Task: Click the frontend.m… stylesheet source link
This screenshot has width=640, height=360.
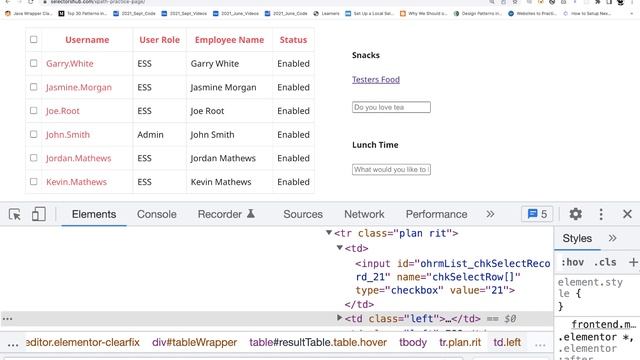Action: click(x=603, y=324)
